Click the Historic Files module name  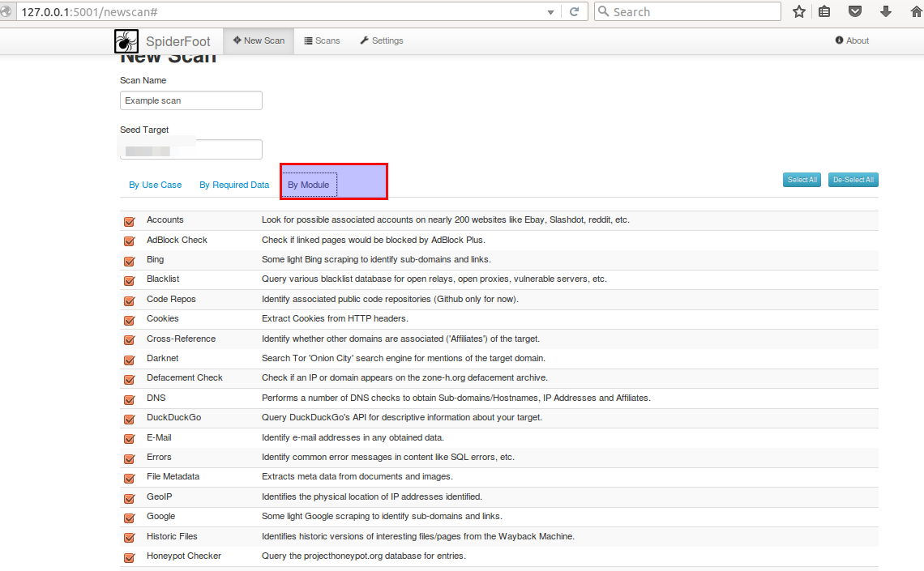pyautogui.click(x=172, y=536)
